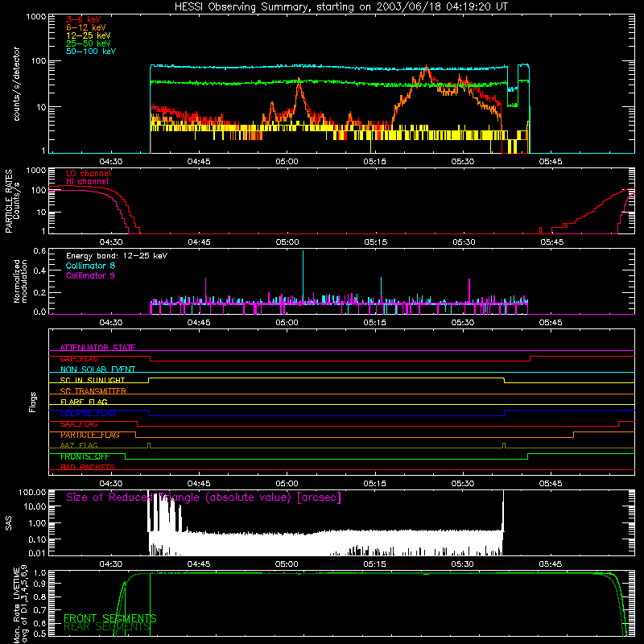Click the ATTENUATOR_STATE flag label
644x644 pixels.
pyautogui.click(x=97, y=348)
